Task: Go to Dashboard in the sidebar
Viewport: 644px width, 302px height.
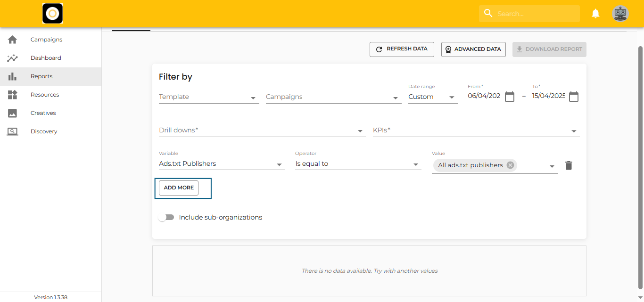Action: pyautogui.click(x=46, y=58)
